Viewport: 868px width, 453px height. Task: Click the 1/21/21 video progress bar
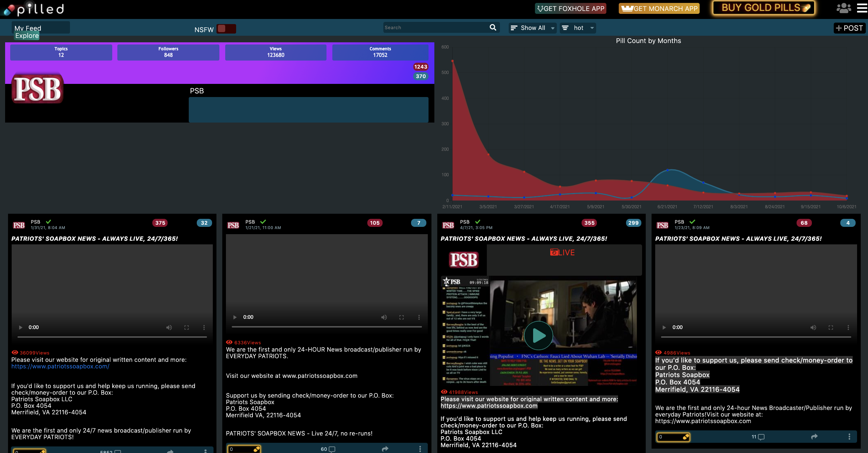click(x=327, y=327)
